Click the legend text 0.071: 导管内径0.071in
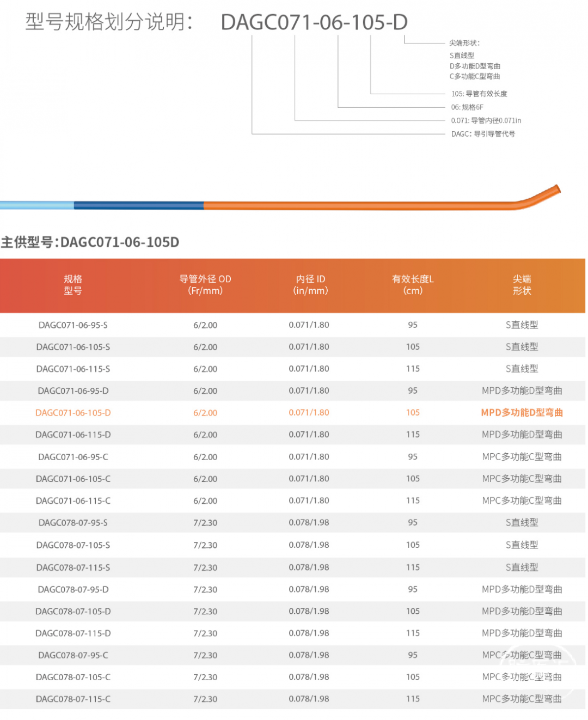 486,120
